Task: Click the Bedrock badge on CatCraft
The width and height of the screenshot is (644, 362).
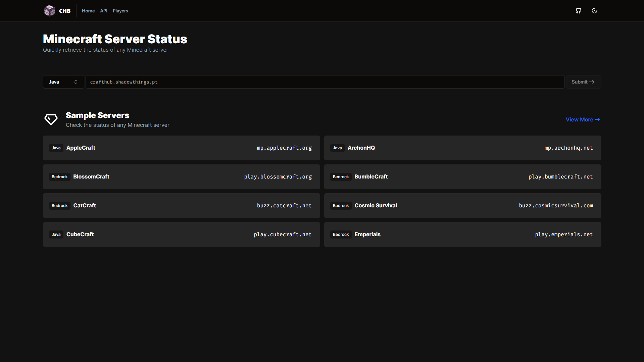Action: (60, 206)
